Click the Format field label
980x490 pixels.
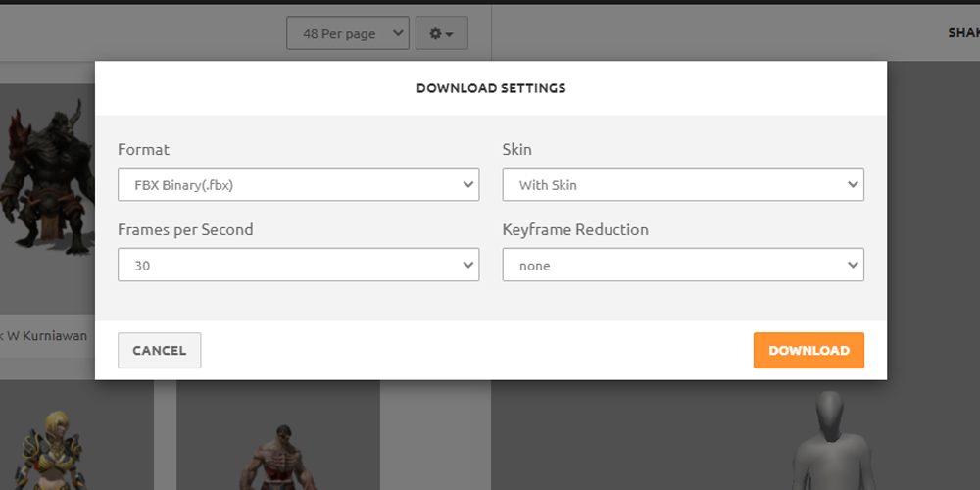[143, 150]
